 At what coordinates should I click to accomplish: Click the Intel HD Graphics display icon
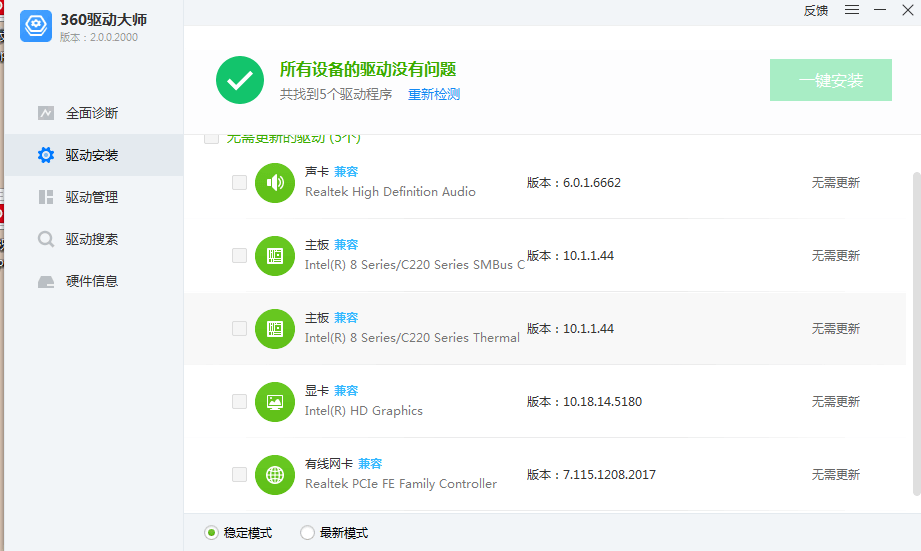[275, 402]
